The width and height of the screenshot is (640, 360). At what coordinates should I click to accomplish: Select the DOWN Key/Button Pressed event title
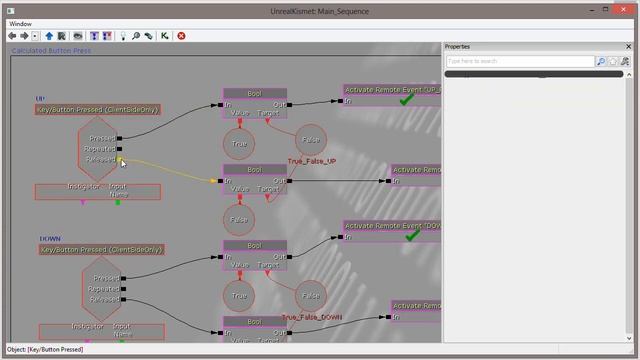pos(102,249)
